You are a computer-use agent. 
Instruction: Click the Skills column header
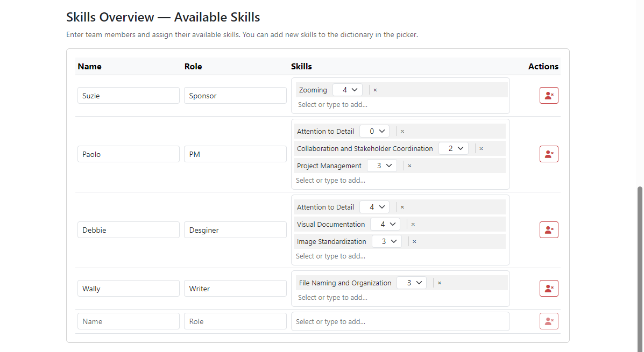point(301,67)
